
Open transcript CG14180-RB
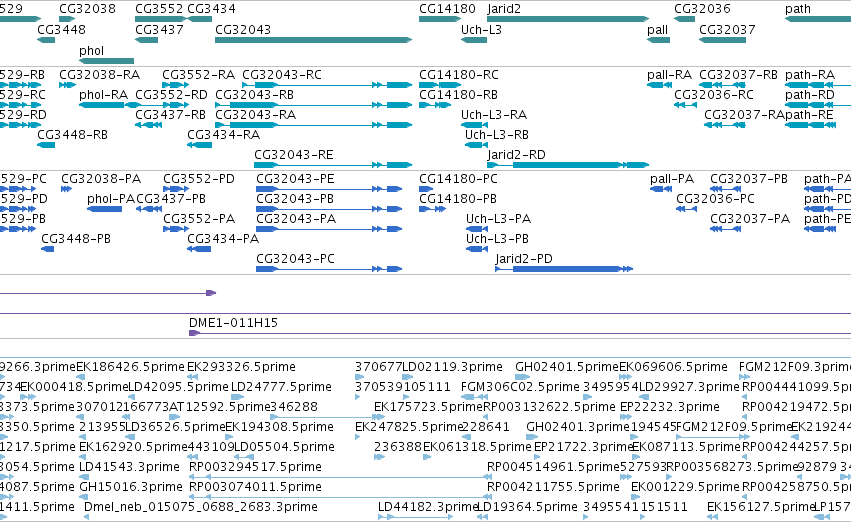pyautogui.click(x=458, y=94)
